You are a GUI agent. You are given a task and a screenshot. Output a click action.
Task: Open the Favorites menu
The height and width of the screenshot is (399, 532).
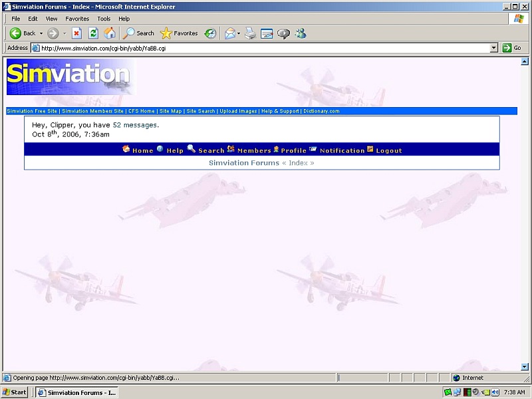[x=77, y=19]
